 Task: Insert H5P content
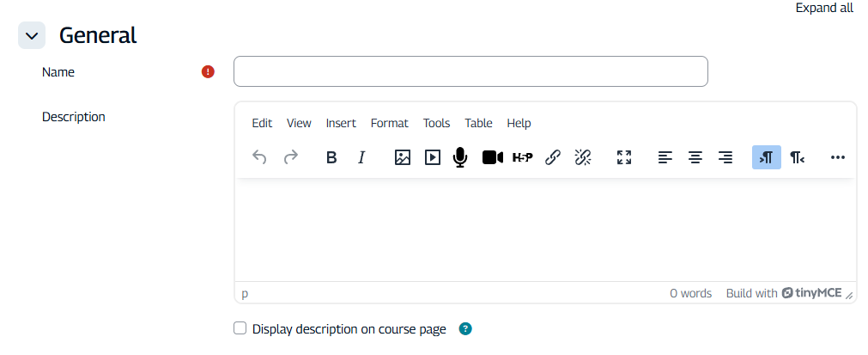(x=522, y=157)
